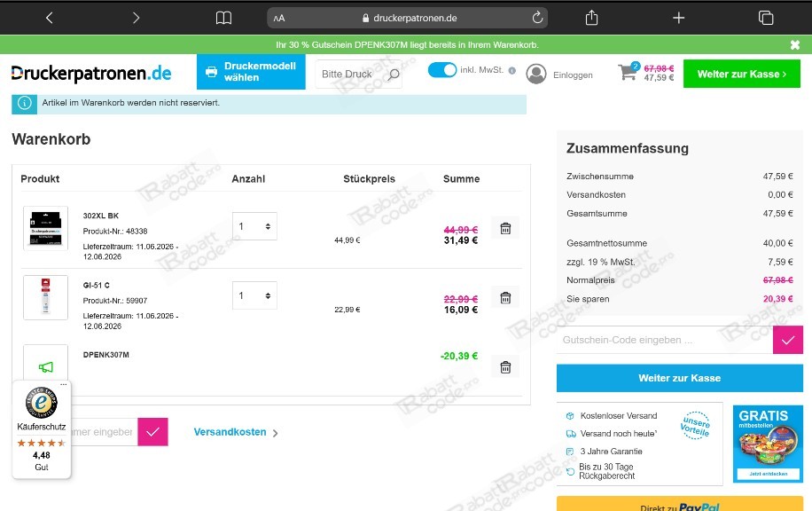Tap the AA reader text size control

pos(279,18)
